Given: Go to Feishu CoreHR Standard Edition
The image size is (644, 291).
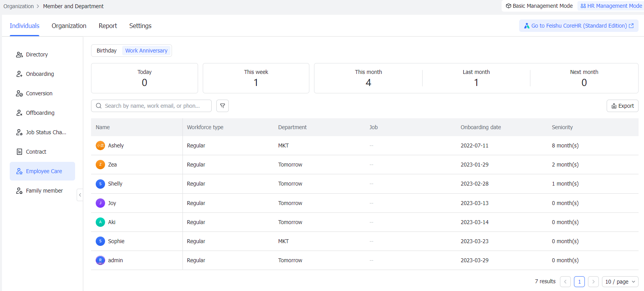Looking at the screenshot, I should [x=579, y=26].
